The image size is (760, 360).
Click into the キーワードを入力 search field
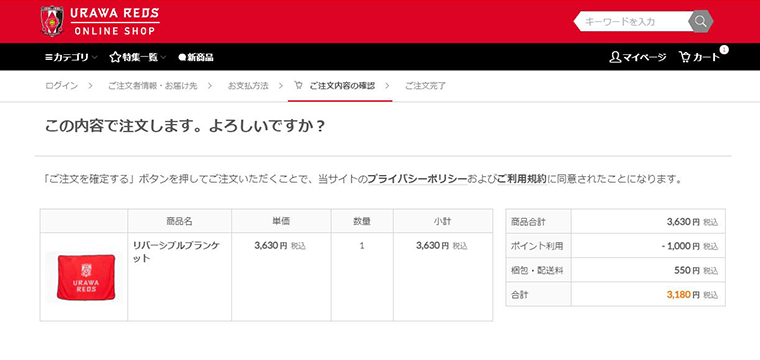coord(634,22)
